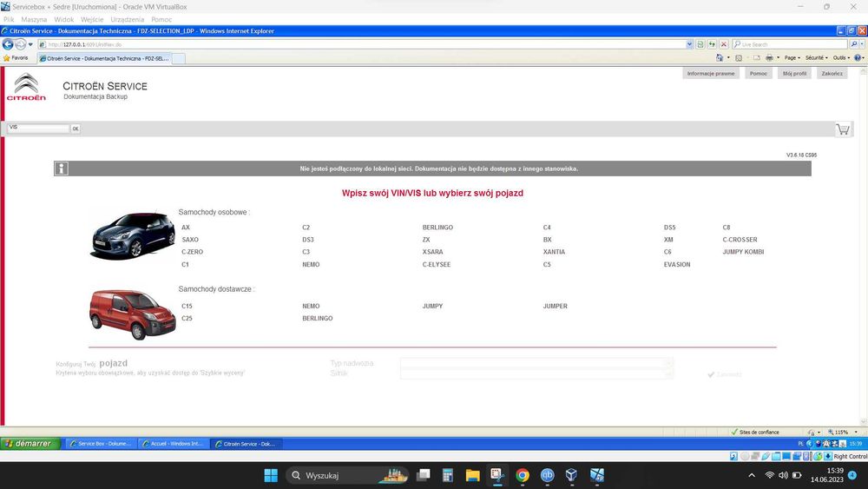
Task: Open the Outils dropdown in IE
Action: [x=841, y=57]
